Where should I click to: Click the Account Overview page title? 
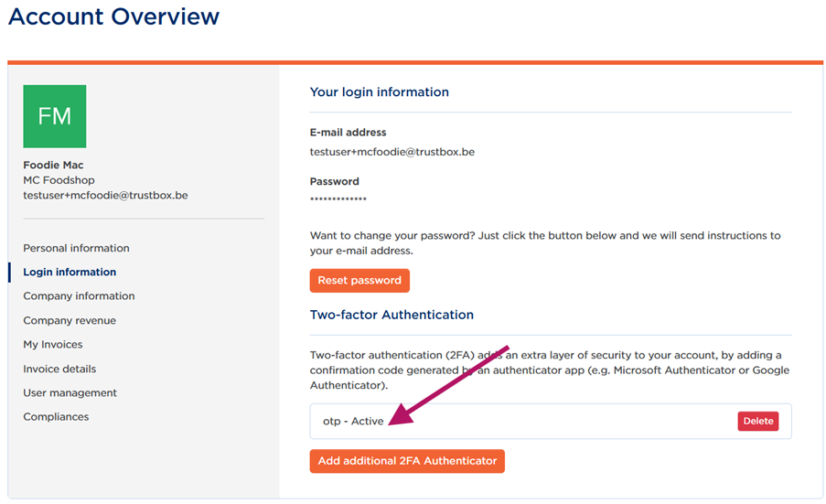113,16
